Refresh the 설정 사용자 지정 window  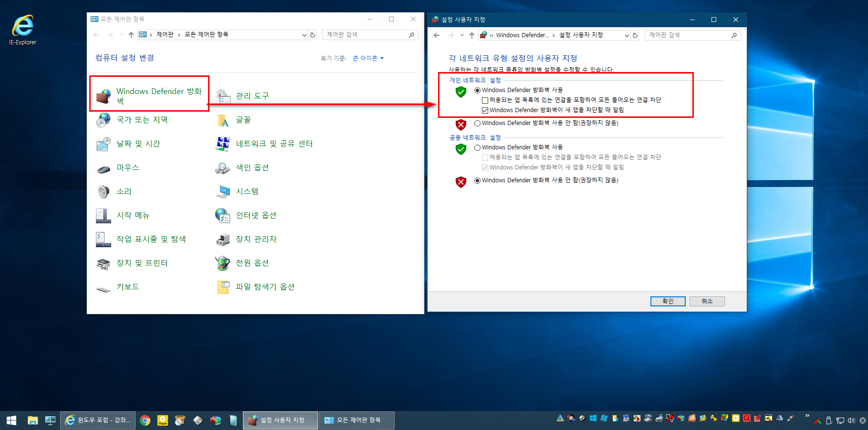click(x=635, y=35)
